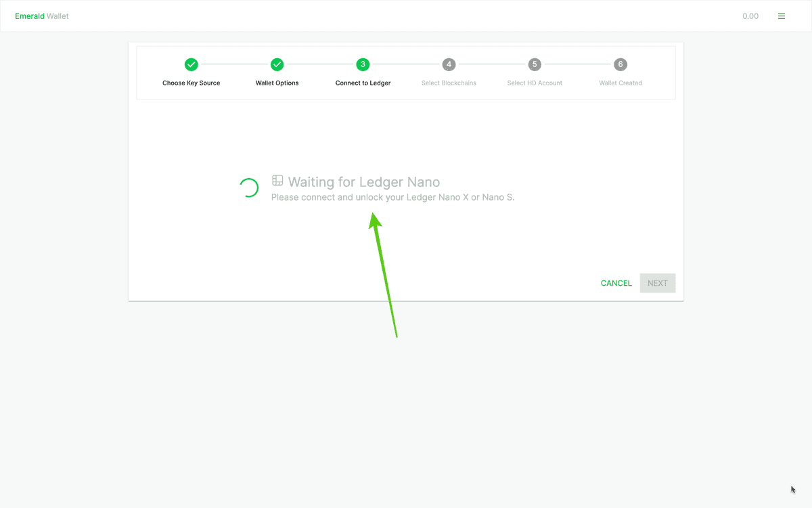This screenshot has width=812, height=508.
Task: Click the Emerald Wallet logo
Action: (42, 16)
